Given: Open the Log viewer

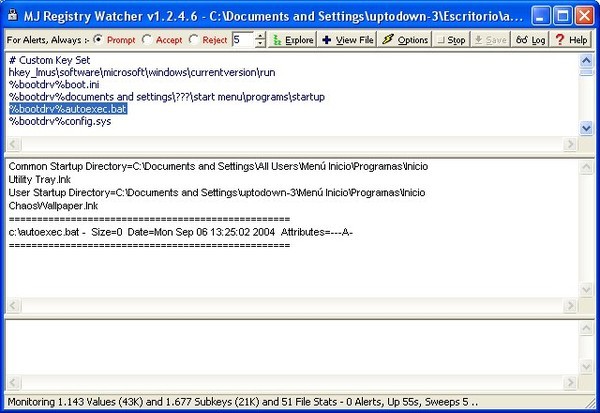Looking at the screenshot, I should pos(530,40).
